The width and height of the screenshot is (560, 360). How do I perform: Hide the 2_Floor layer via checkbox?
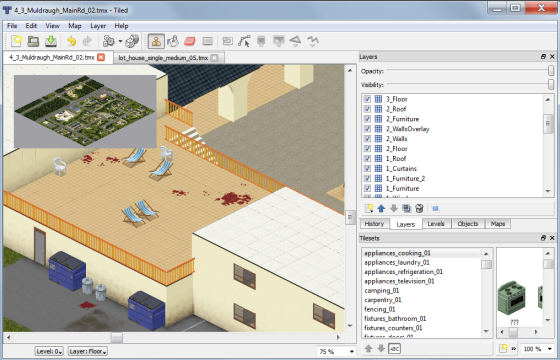pos(367,149)
